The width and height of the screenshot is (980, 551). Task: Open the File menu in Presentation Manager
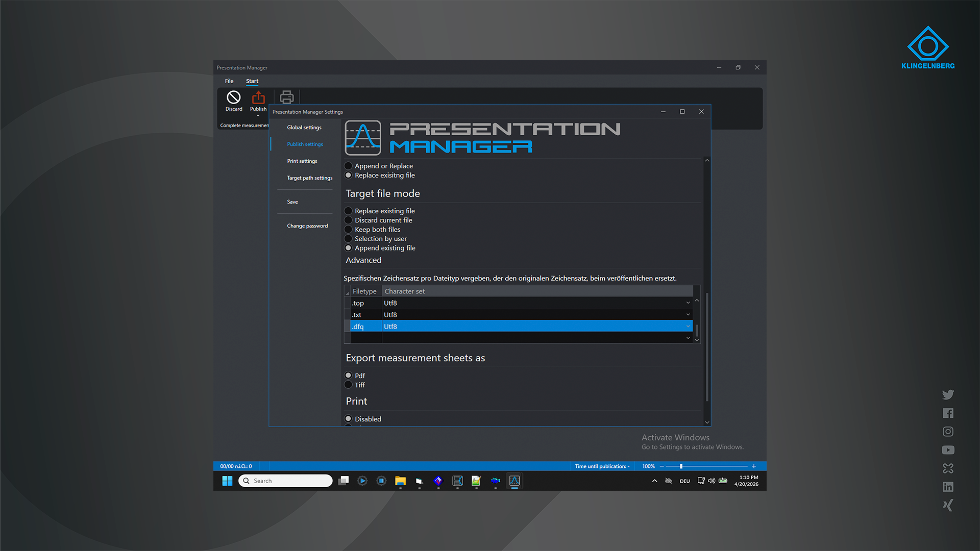pos(229,81)
